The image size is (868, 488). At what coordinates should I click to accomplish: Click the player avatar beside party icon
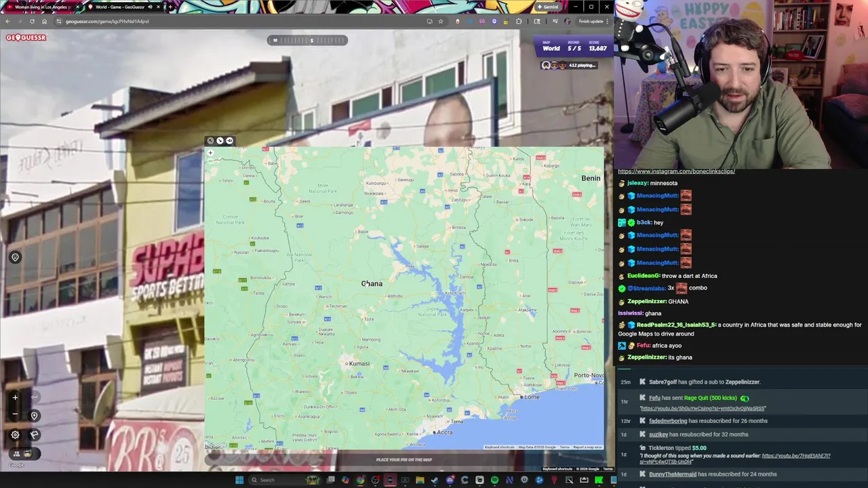click(x=27, y=453)
